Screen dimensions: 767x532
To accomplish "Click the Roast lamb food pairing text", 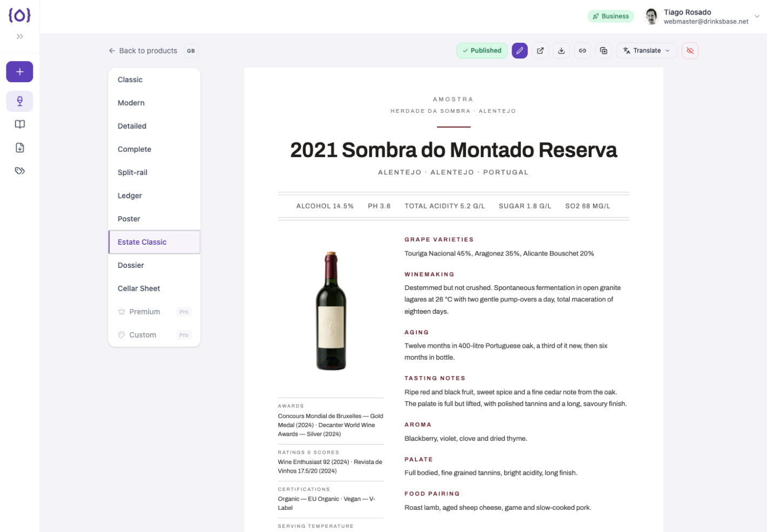I will [x=498, y=508].
